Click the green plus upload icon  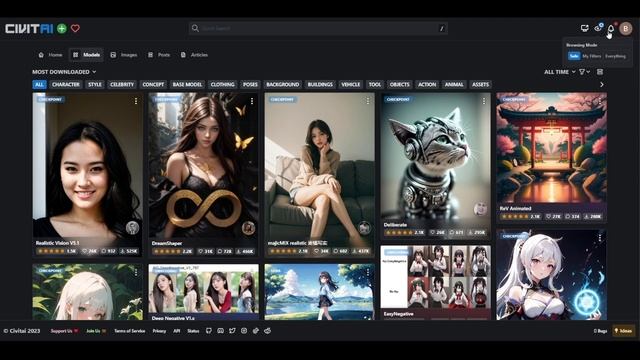[62, 29]
